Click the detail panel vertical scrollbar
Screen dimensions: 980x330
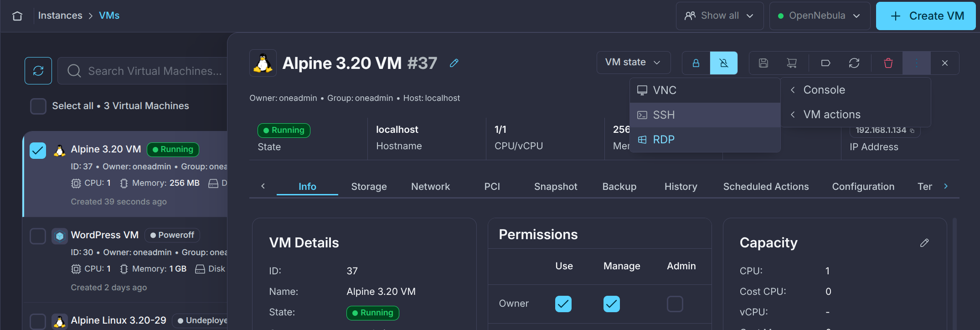954,274
